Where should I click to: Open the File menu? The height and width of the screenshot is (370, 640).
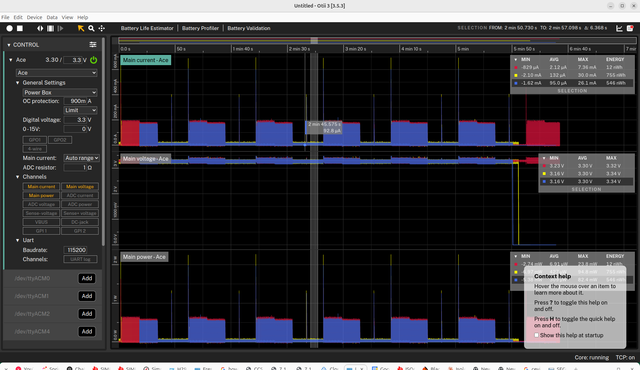(5, 17)
